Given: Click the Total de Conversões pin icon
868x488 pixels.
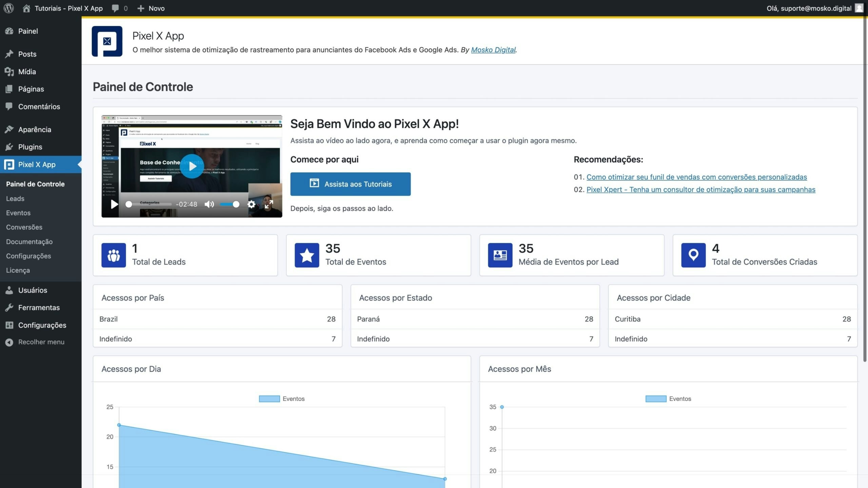Looking at the screenshot, I should point(693,255).
